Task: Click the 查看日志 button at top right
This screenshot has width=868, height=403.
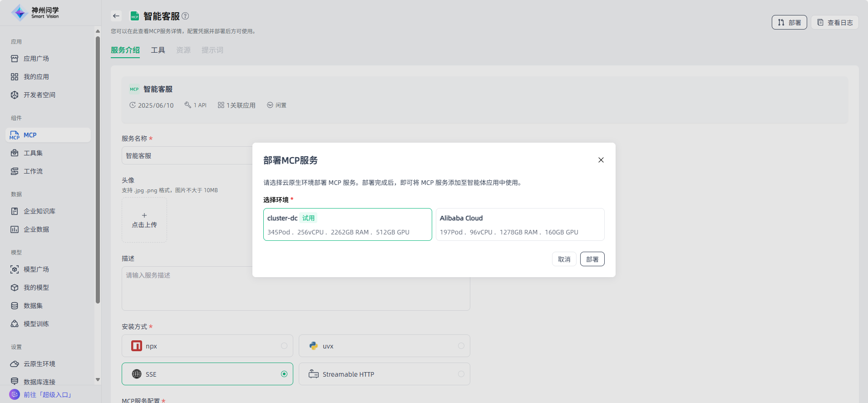Action: coord(834,22)
